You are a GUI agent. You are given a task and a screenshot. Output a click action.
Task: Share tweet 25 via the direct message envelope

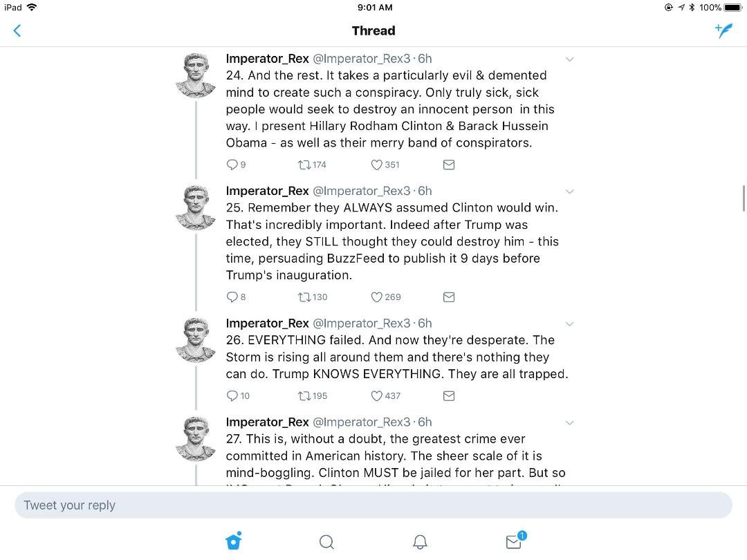tap(449, 297)
